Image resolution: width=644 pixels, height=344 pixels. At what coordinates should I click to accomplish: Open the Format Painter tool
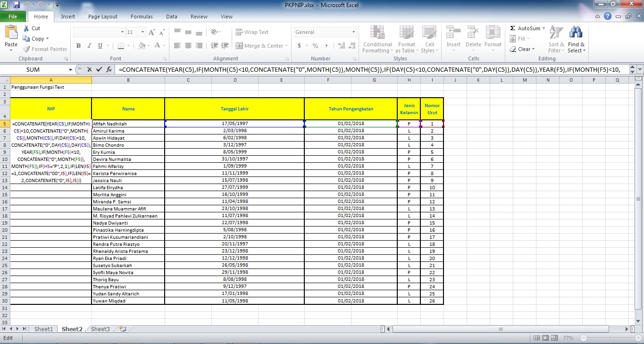click(45, 49)
